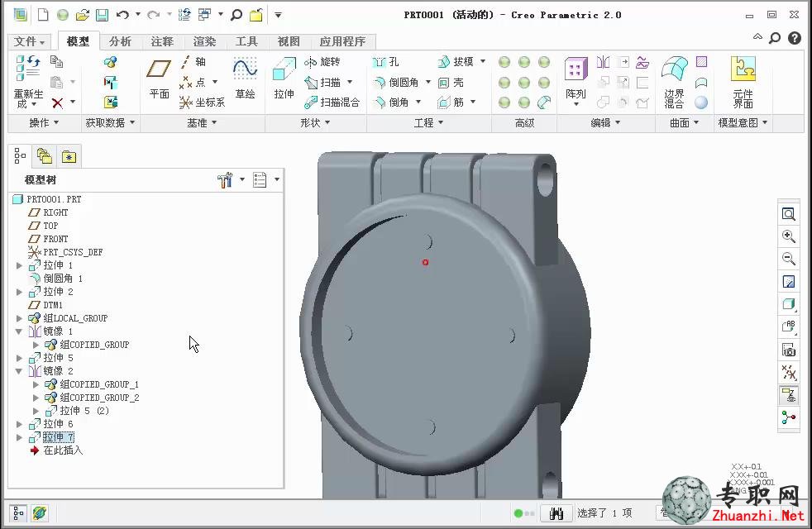
Task: Click the Save icon in quick access toolbar
Action: pos(102,15)
